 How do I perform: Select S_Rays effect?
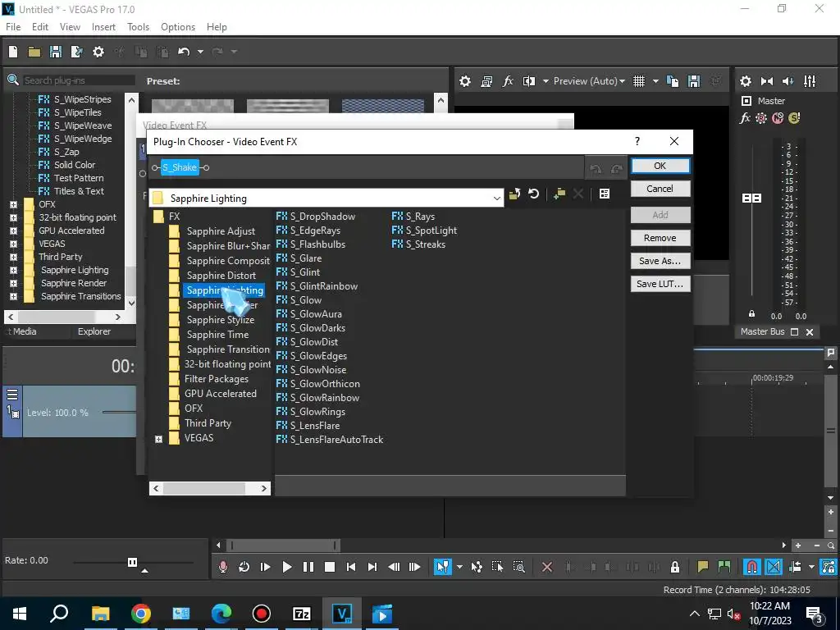pyautogui.click(x=420, y=217)
